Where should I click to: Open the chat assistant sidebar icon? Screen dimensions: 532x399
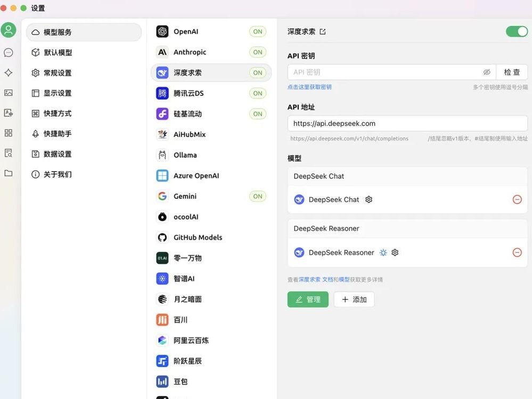pyautogui.click(x=9, y=53)
